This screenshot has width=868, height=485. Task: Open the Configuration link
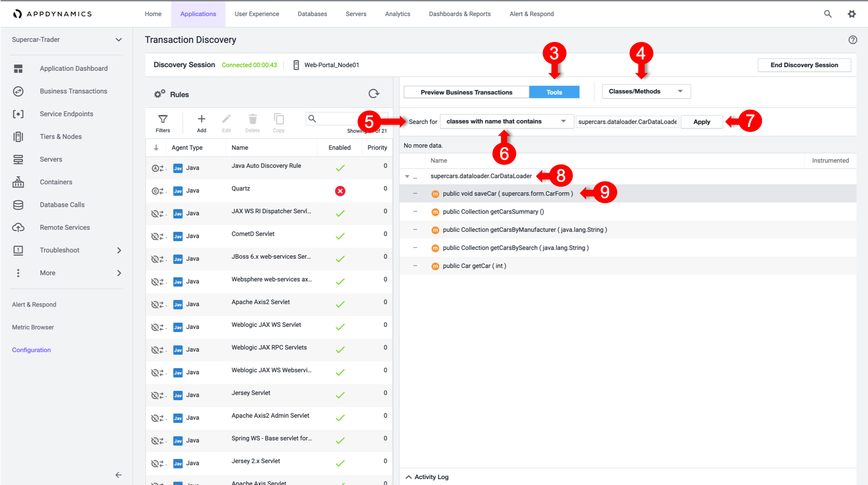pyautogui.click(x=31, y=350)
